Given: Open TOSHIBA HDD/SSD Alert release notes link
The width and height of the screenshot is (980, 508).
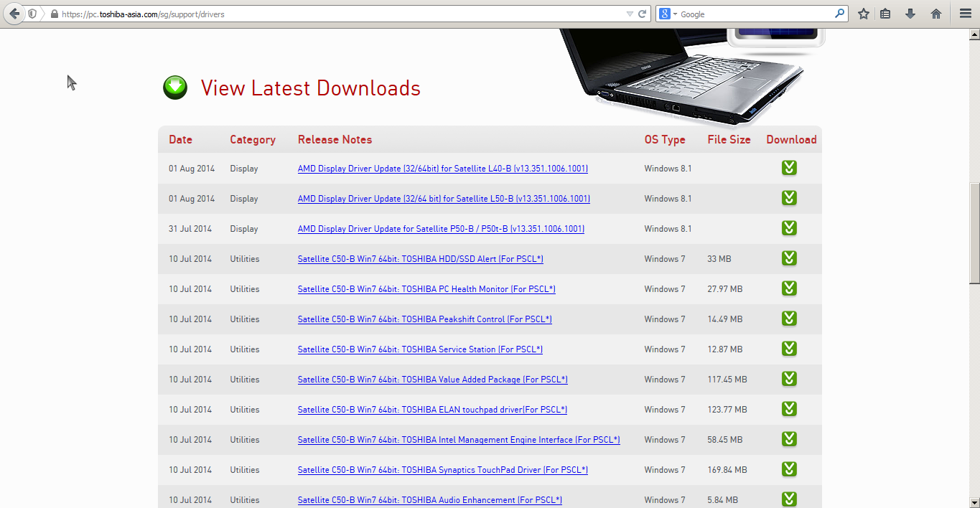Looking at the screenshot, I should point(420,259).
